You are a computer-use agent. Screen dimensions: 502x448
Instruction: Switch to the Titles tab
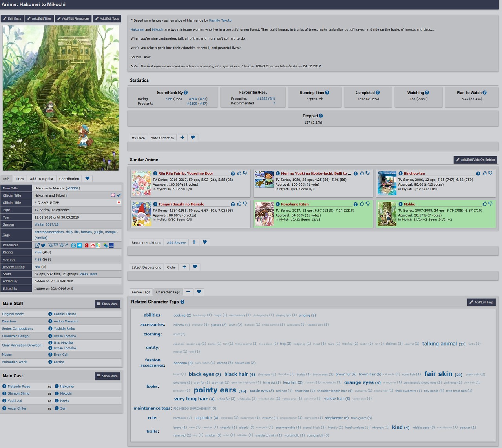point(20,179)
